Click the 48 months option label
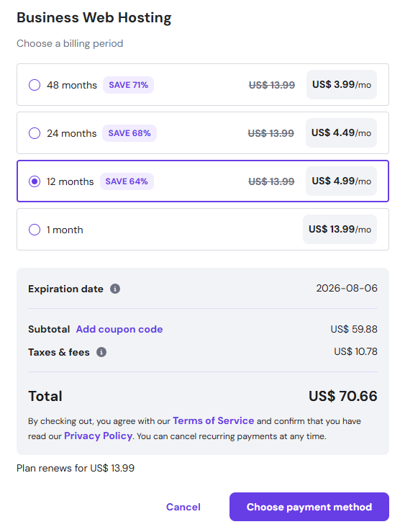 pyautogui.click(x=72, y=85)
